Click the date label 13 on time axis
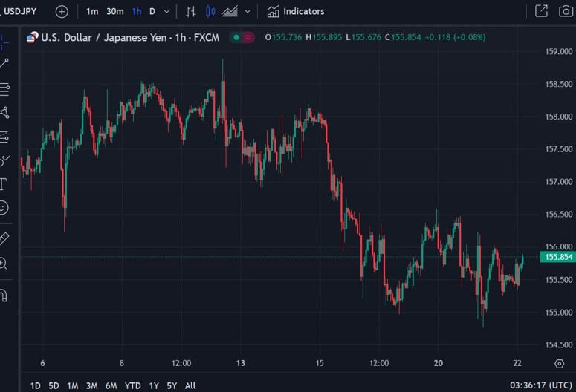The height and width of the screenshot is (392, 576). [241, 363]
